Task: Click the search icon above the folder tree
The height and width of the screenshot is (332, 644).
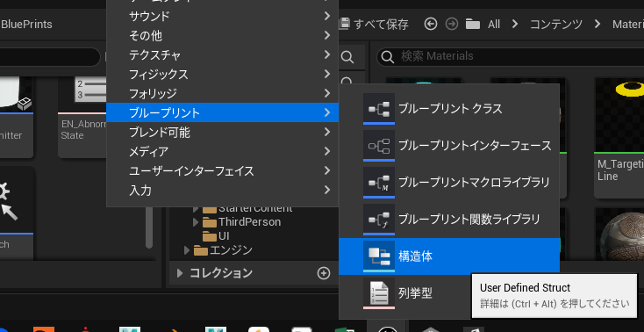Action: tap(347, 57)
